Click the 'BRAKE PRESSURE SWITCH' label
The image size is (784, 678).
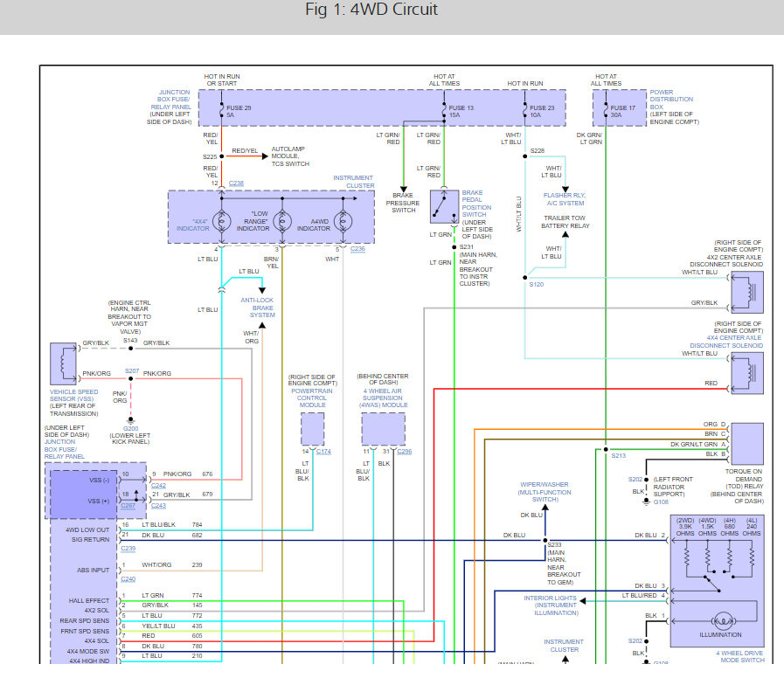point(403,203)
